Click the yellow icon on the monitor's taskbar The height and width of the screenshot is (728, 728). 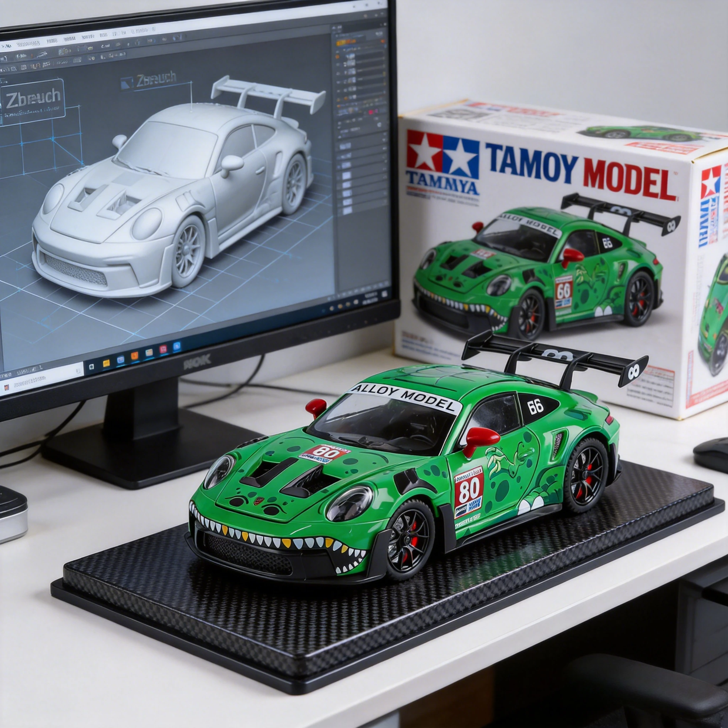pyautogui.click(x=106, y=363)
